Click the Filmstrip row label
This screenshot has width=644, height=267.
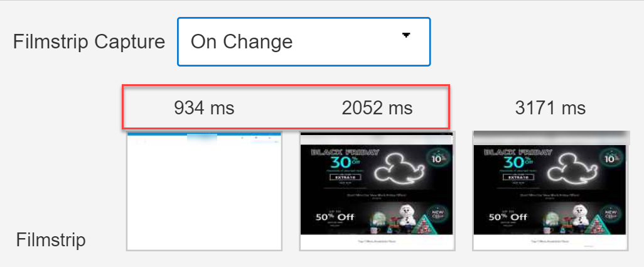coord(51,240)
